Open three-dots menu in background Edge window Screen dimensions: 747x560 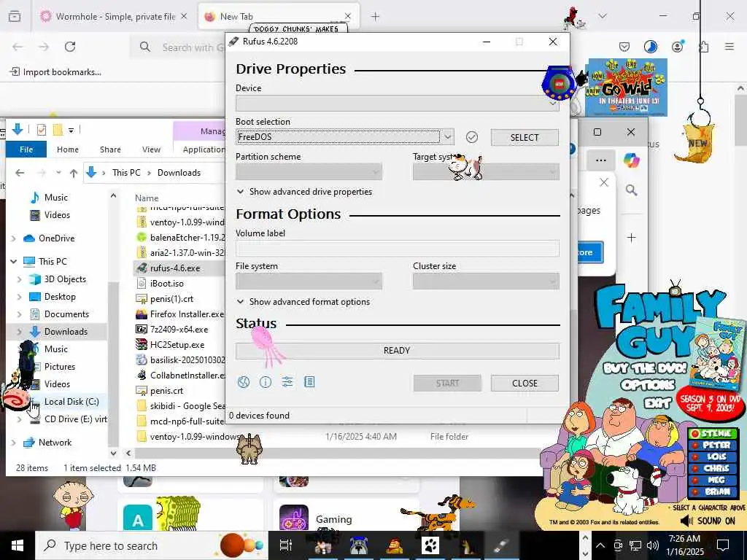[601, 160]
